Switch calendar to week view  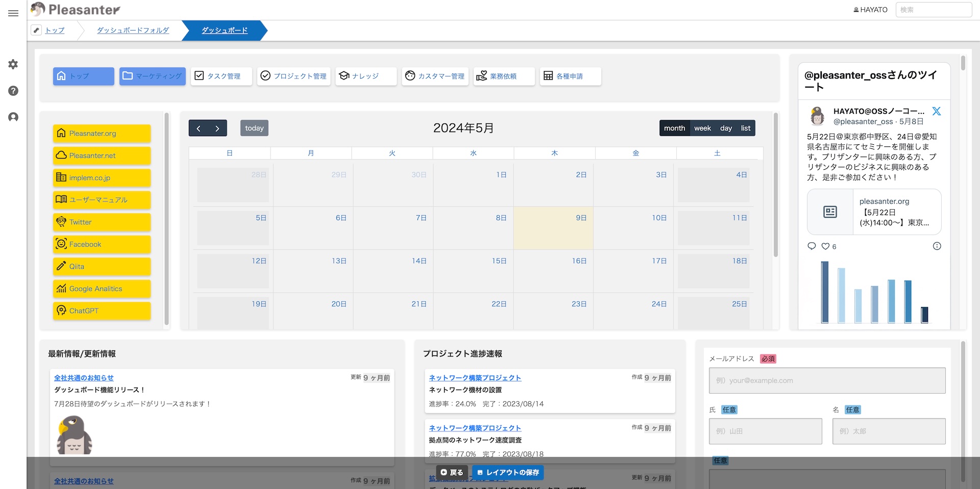coord(702,128)
